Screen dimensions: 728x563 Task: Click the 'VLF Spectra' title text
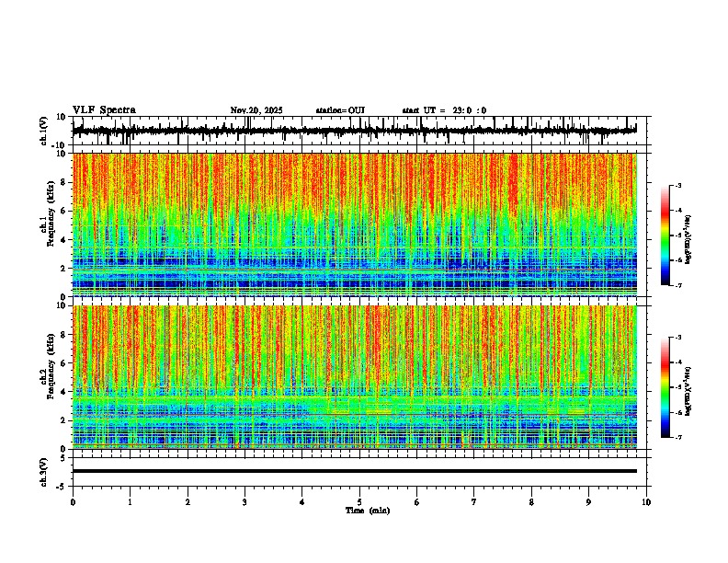[104, 110]
